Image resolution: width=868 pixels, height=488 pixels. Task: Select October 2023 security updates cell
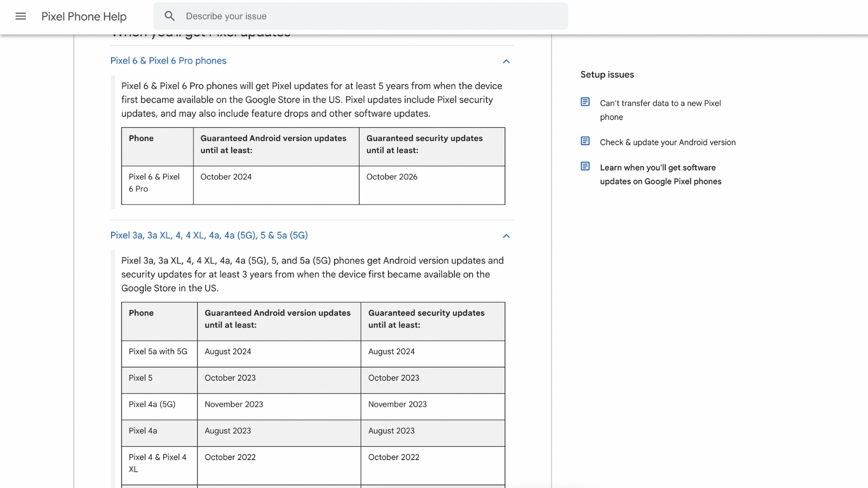433,381
